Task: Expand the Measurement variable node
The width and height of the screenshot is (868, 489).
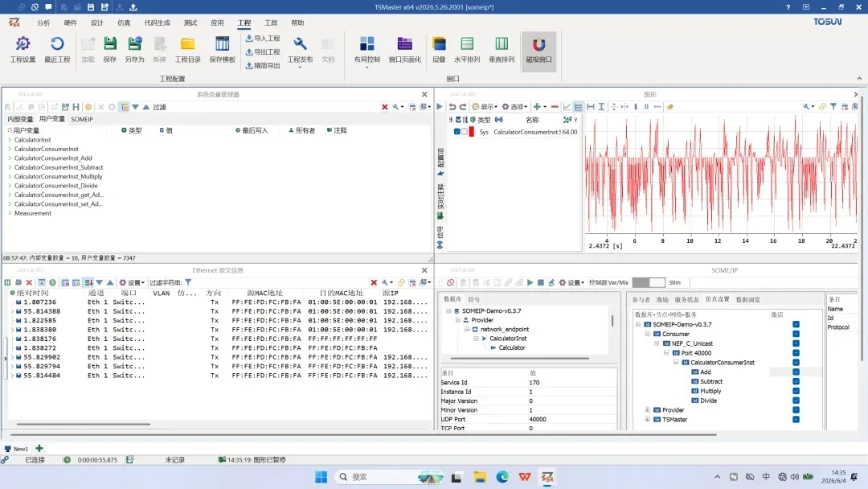Action: click(10, 213)
